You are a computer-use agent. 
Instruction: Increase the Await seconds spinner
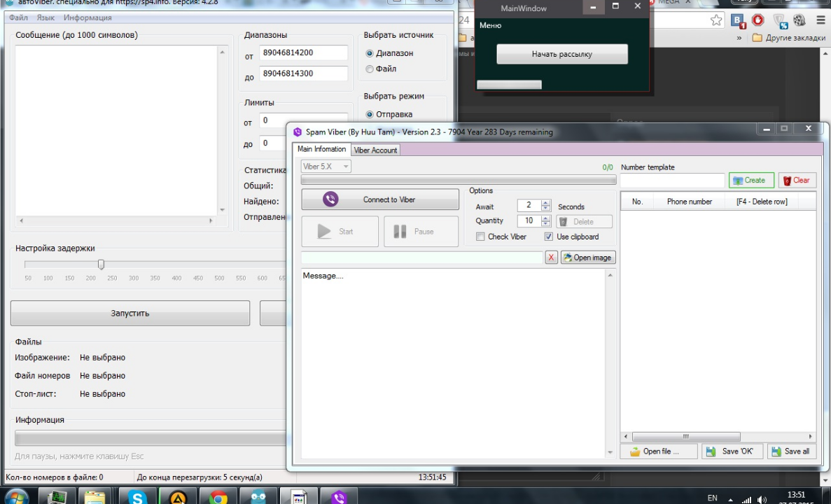[x=546, y=203]
